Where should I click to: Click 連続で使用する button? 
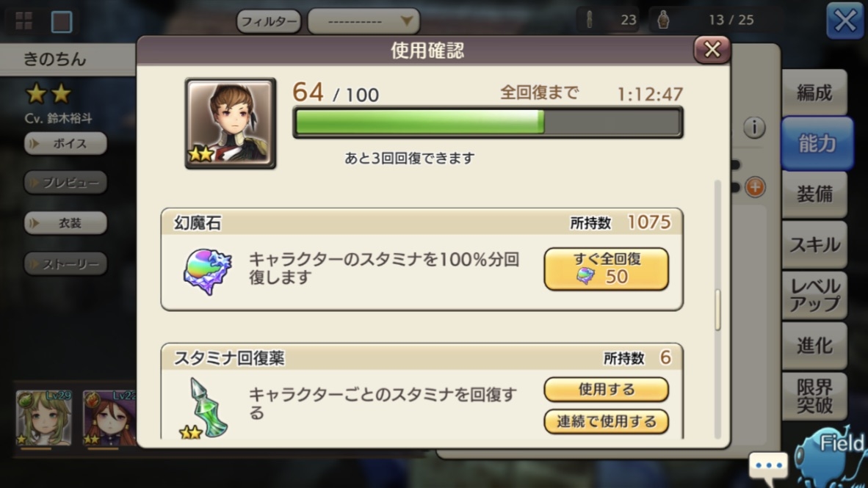[x=606, y=422]
